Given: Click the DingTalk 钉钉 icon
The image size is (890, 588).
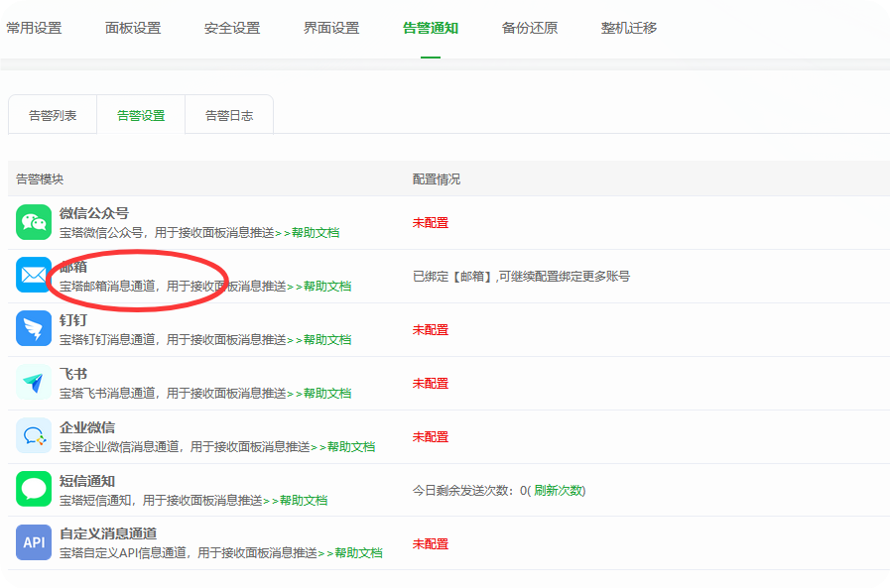Looking at the screenshot, I should click(x=34, y=329).
